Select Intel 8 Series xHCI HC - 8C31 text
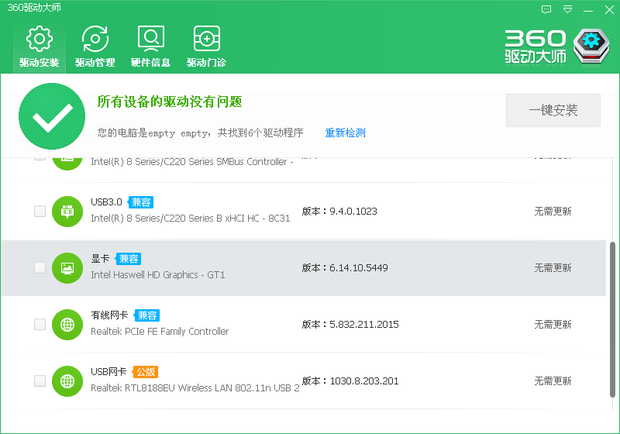 190,218
